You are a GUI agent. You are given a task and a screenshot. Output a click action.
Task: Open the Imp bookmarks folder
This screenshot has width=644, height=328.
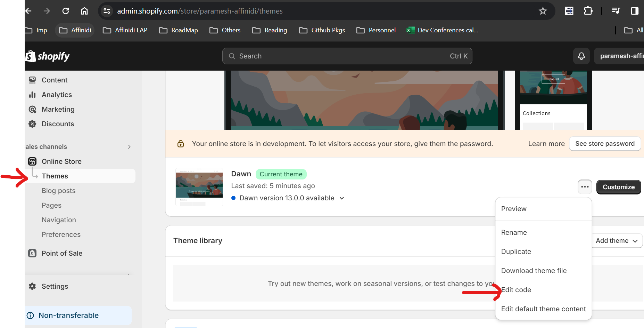click(x=36, y=30)
